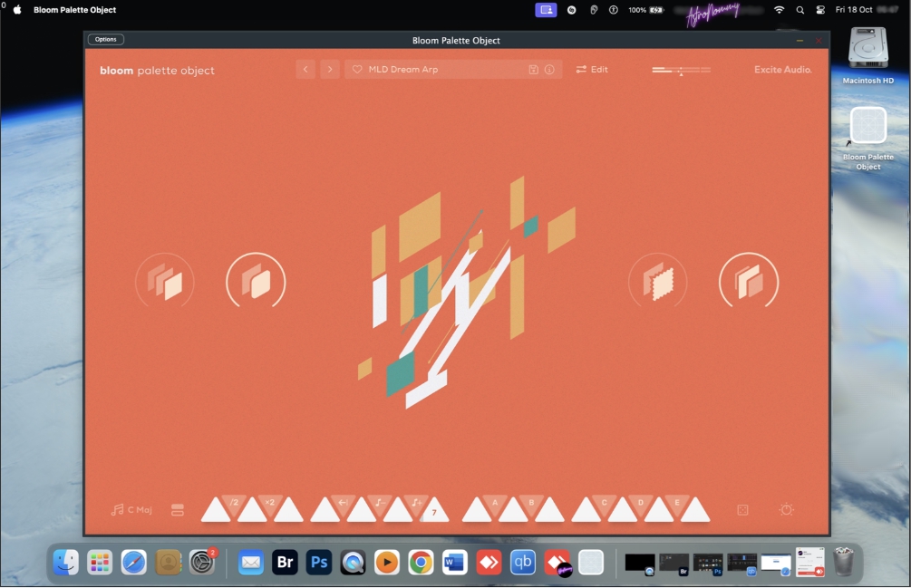Trigger the half speed /2 key
The width and height of the screenshot is (911, 588).
click(234, 503)
